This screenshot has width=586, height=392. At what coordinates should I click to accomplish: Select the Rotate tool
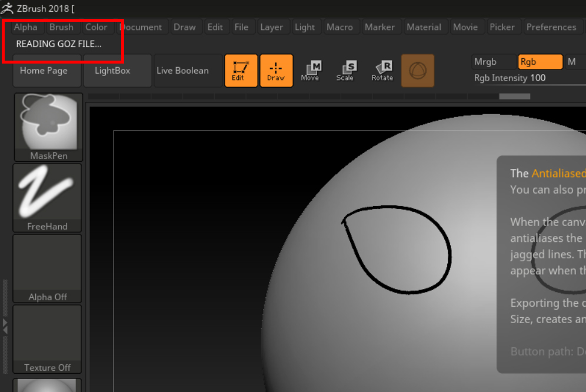point(382,71)
